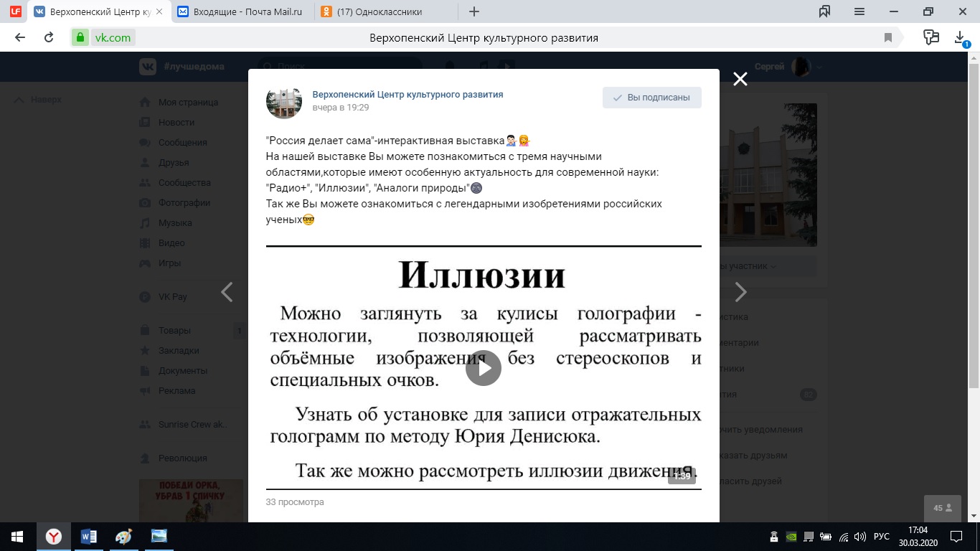Click the Закладки star icon in sidebar
This screenshot has height=551, width=980.
pos(145,351)
